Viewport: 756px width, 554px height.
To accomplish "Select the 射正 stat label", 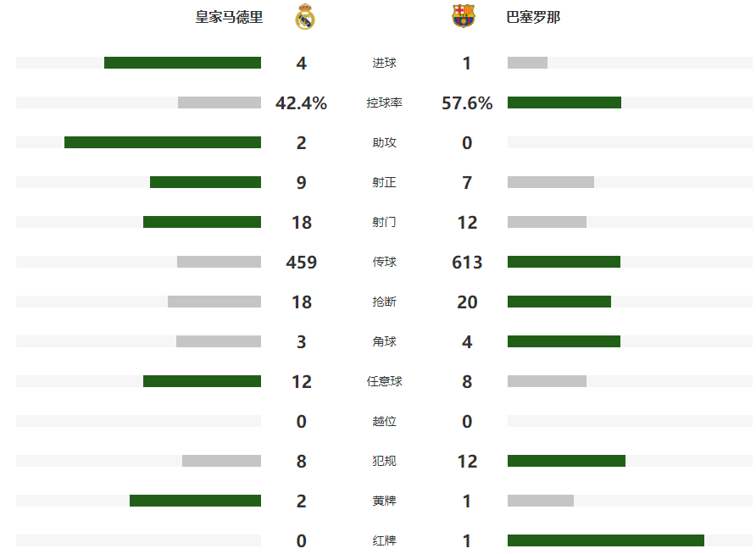I will click(x=384, y=182).
